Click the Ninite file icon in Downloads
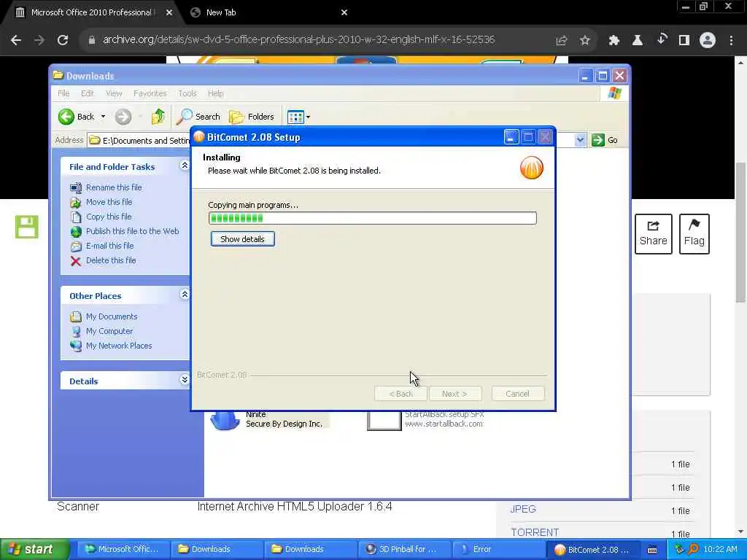This screenshot has height=560, width=747. point(225,421)
